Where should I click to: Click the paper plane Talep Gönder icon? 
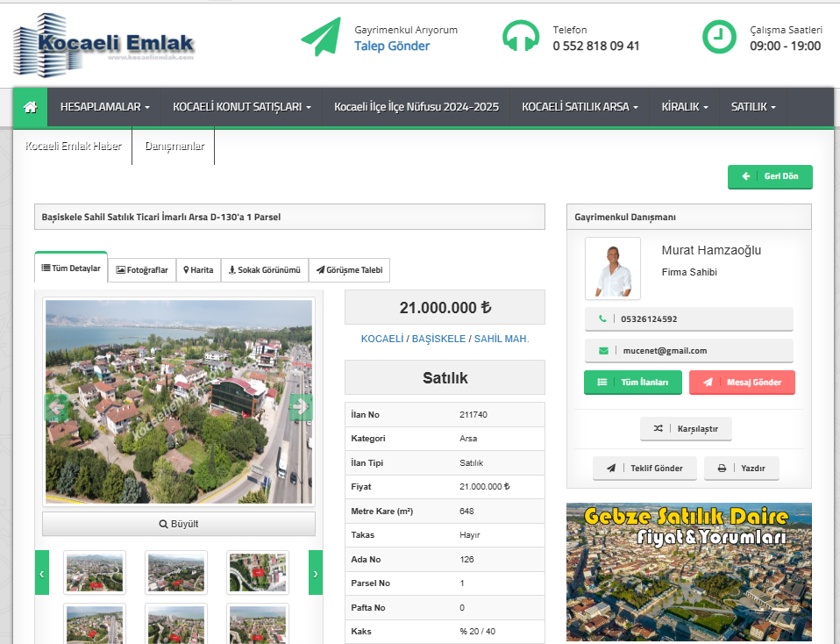point(321,37)
